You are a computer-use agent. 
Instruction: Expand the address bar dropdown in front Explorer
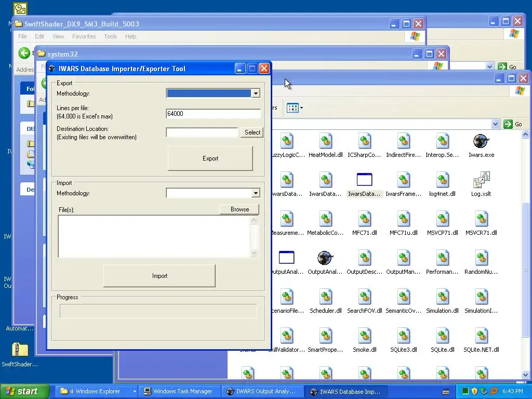pos(495,124)
